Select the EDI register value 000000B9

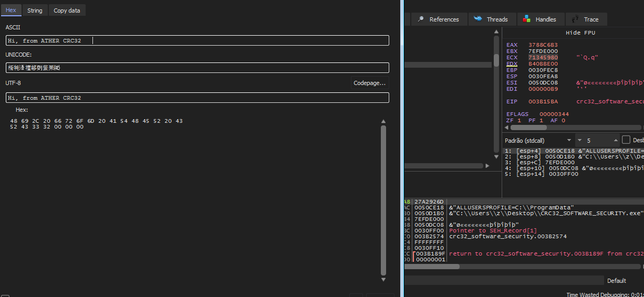click(x=543, y=89)
